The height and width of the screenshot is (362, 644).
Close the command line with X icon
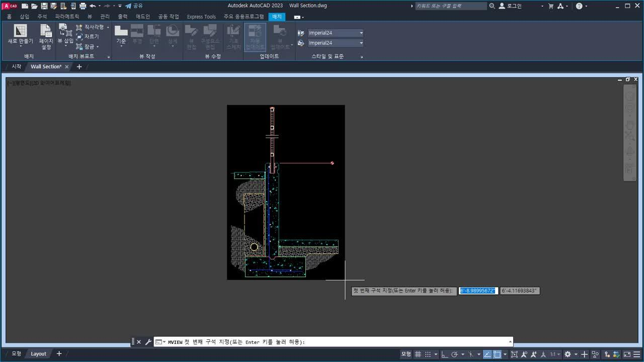[139, 342]
